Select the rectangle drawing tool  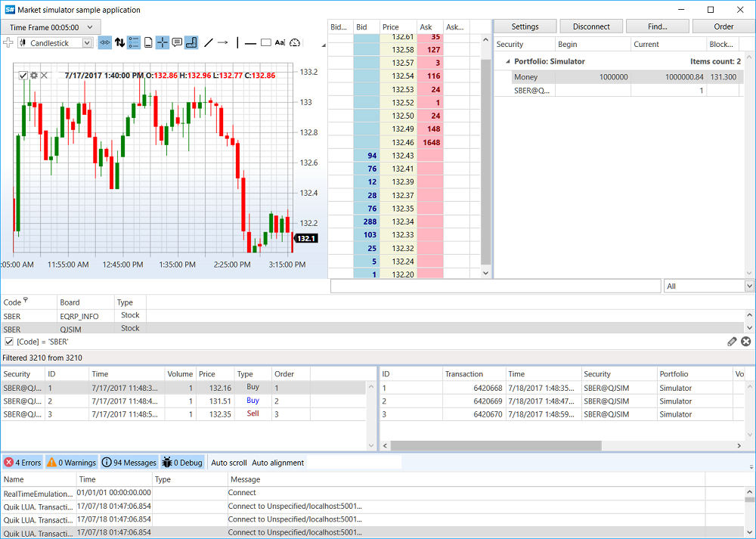[x=265, y=43]
